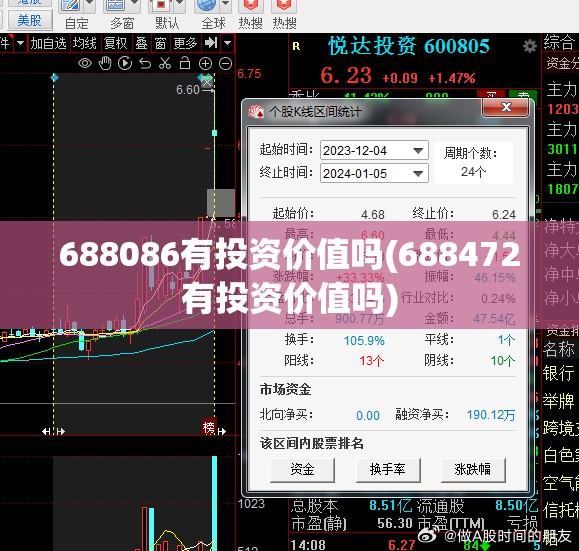This screenshot has width=579, height=551.
Task: Click the Weibo logo at bottom
Action: (x=428, y=535)
